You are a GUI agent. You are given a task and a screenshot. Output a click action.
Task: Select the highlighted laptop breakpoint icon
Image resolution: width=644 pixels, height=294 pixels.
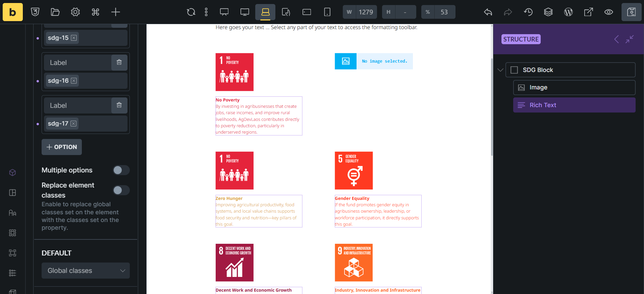[x=265, y=12]
